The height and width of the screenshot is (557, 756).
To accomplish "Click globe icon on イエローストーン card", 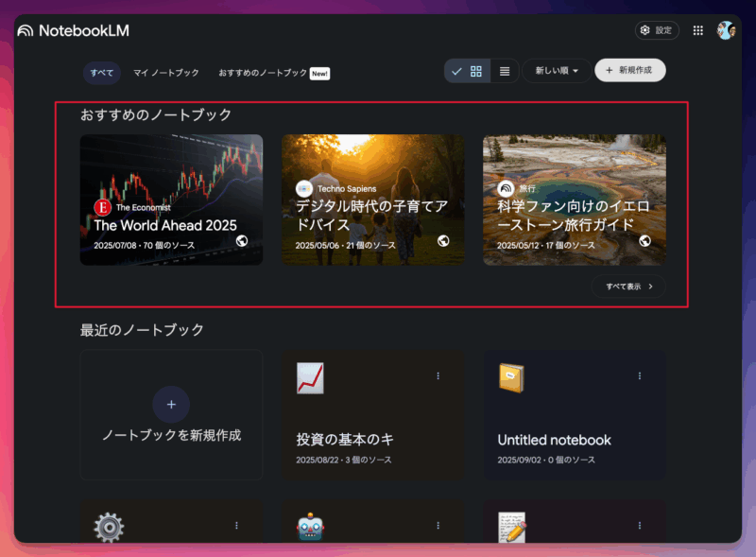I will pyautogui.click(x=644, y=241).
